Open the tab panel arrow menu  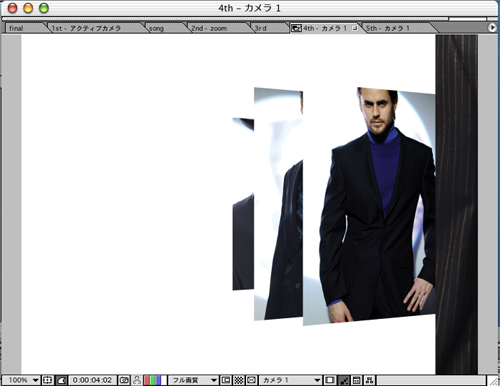pyautogui.click(x=492, y=28)
